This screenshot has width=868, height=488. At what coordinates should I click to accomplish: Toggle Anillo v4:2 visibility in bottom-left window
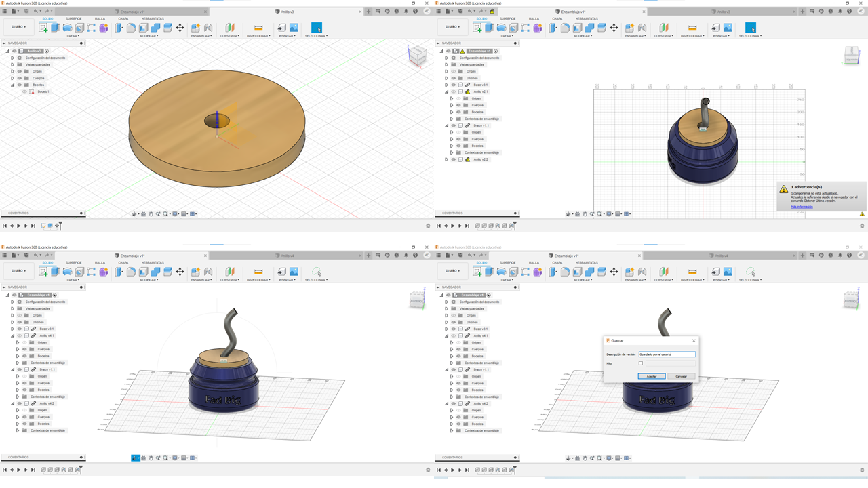click(x=20, y=403)
